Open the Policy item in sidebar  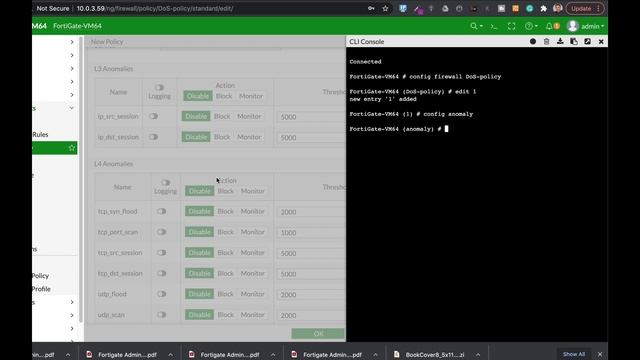click(40, 276)
